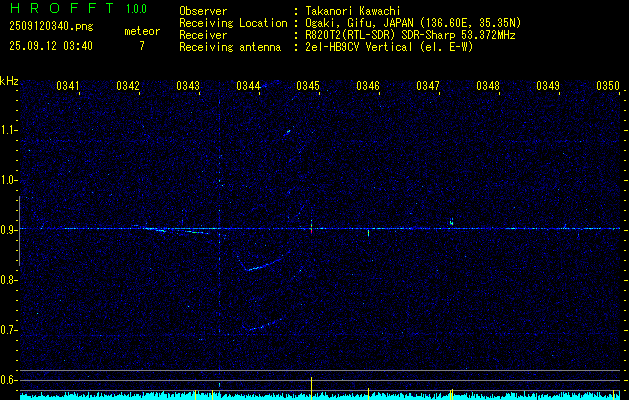Image resolution: width=629 pixels, height=400 pixels.
Task: Click the curved echo trace near 0.82 kHz
Action: coord(263,263)
